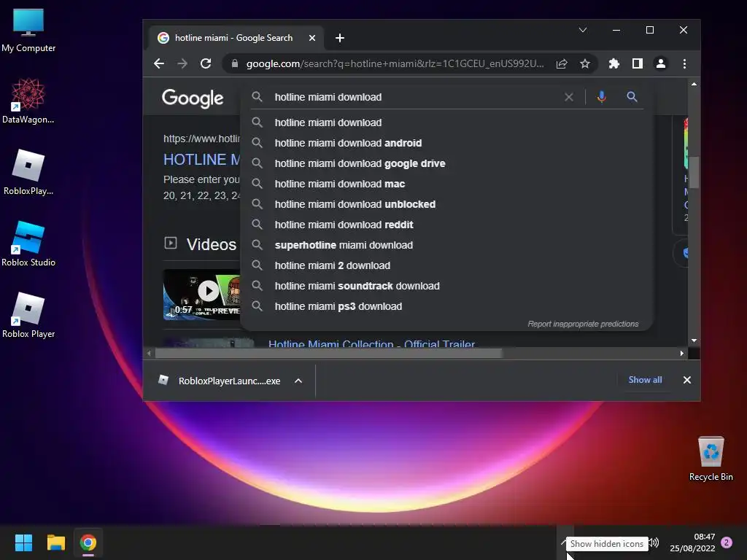The height and width of the screenshot is (560, 747).
Task: Go to Google homepage via logo
Action: click(x=193, y=98)
